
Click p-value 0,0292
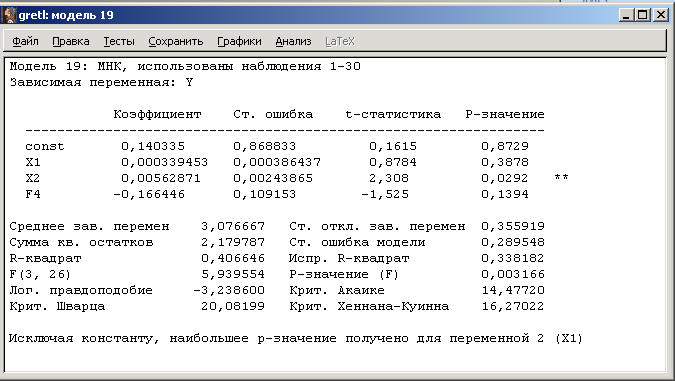505,178
